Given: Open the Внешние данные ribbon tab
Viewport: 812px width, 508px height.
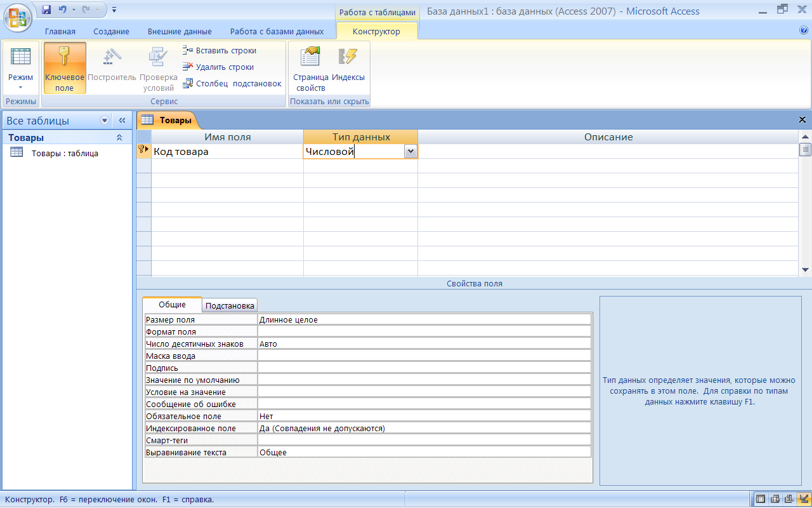Looking at the screenshot, I should click(x=180, y=31).
